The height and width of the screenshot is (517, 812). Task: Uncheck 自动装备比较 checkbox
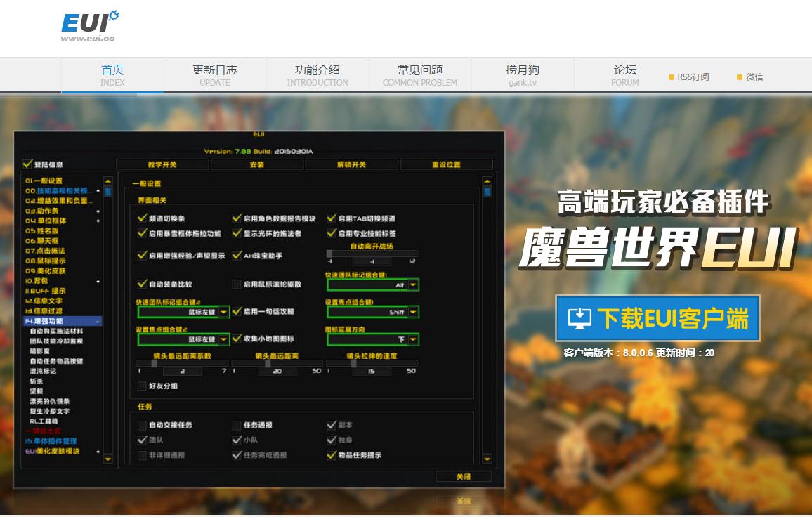click(x=142, y=284)
